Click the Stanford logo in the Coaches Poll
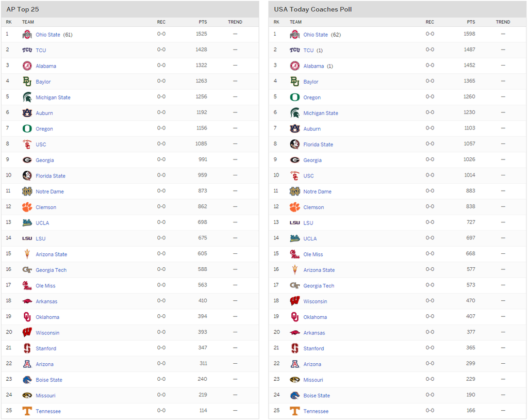Viewport: 528px width, 420px height. pos(294,348)
